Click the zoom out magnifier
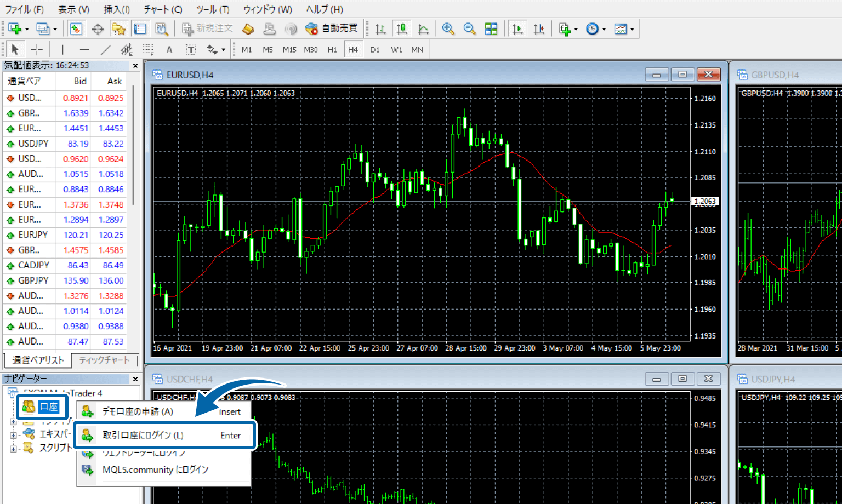Viewport: 842px width, 504px height. [x=470, y=28]
